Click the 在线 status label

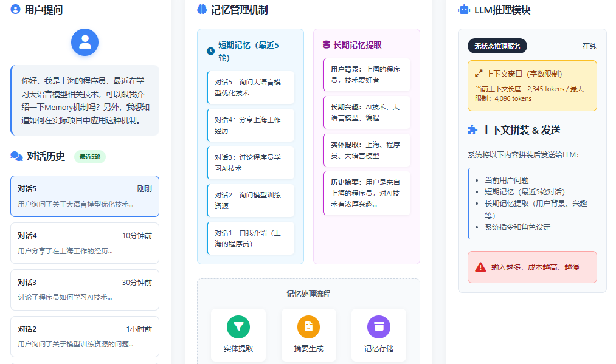[x=591, y=46]
